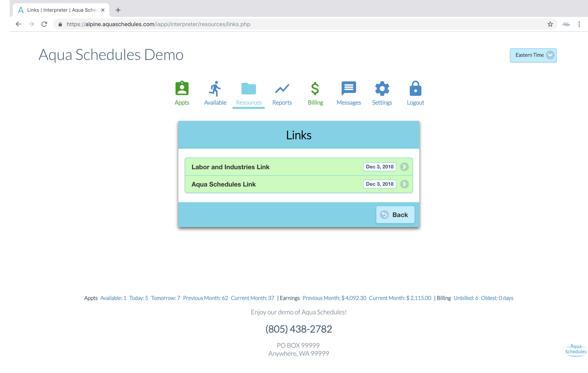Click Dec 3, 2018 badge on Aqua Schedules row

(380, 184)
